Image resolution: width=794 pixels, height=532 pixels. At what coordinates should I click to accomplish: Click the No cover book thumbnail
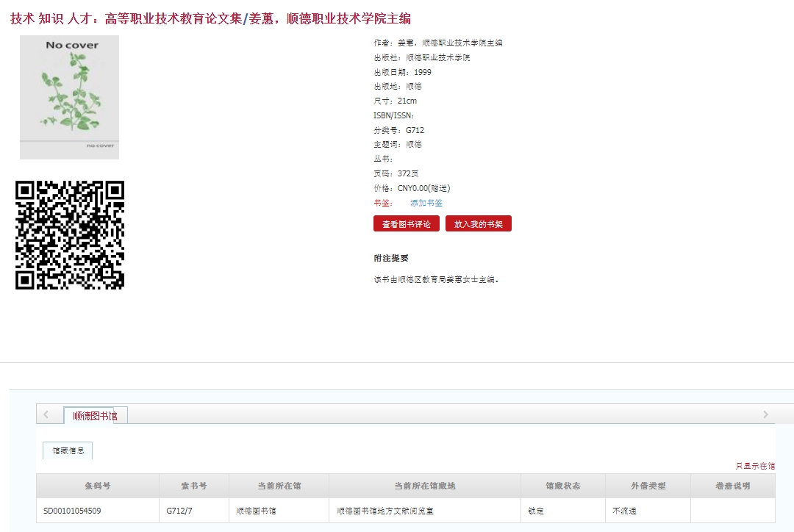click(x=69, y=97)
